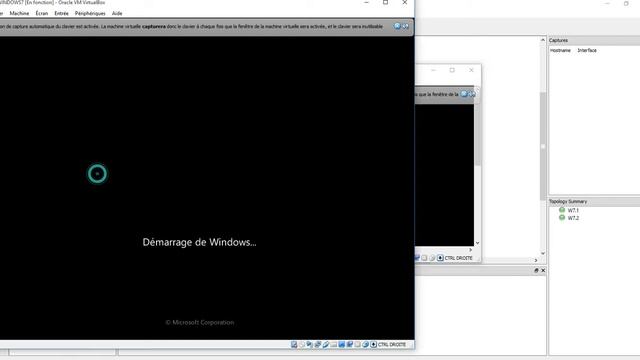Click the GNS3 workspace vertical scrollbar thumb

pos(543,146)
